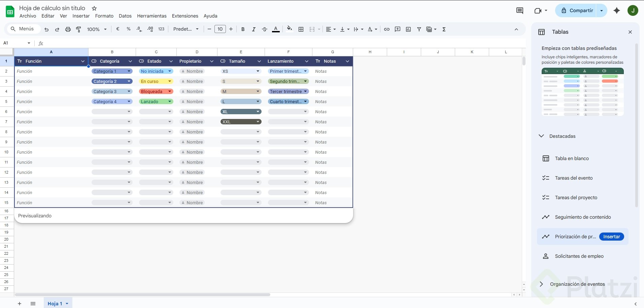This screenshot has height=308, width=644.
Task: Open the Extensiones menu
Action: coord(185,16)
